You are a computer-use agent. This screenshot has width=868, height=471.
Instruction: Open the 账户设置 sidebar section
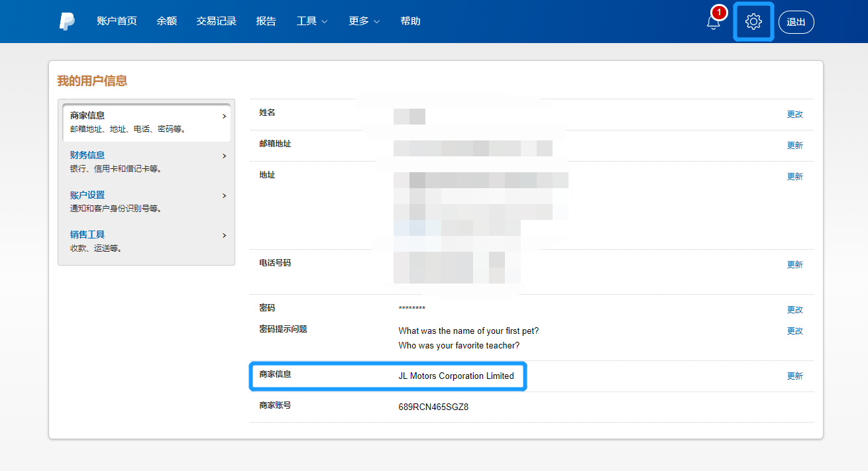point(147,201)
